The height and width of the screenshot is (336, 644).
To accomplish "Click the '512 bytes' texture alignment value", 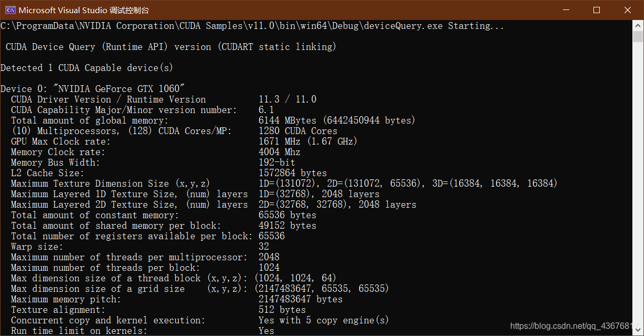I will point(282,310).
